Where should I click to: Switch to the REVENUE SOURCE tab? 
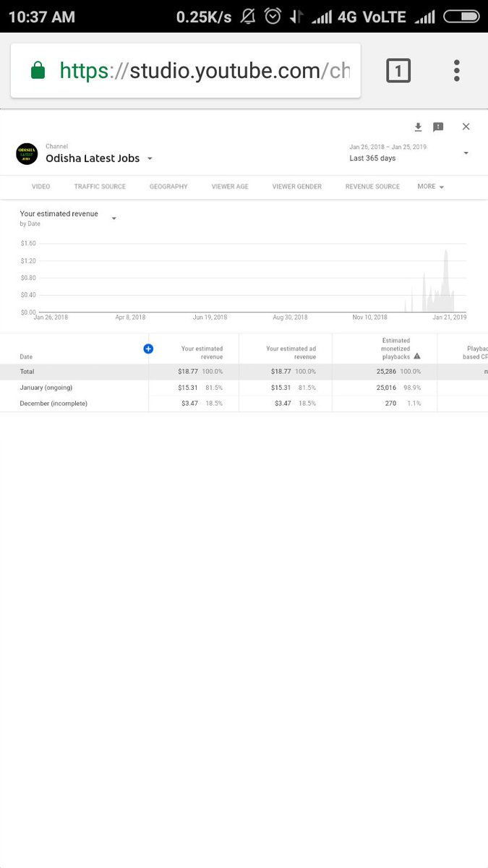tap(372, 187)
